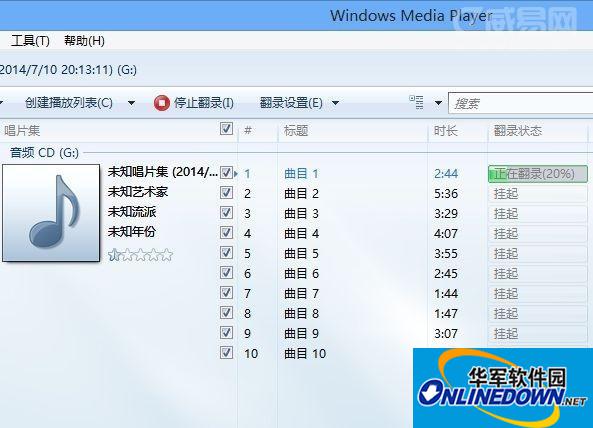
Task: Click the 未知唱片集 album name
Action: [x=163, y=172]
